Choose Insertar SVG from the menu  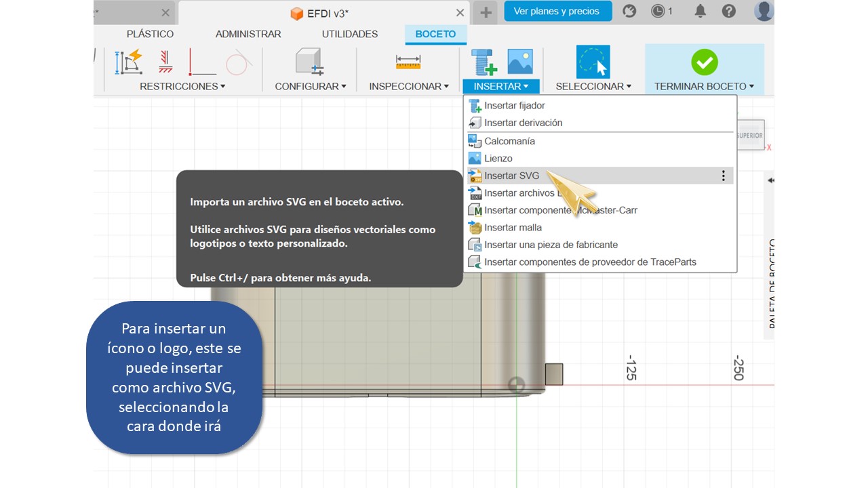point(511,176)
